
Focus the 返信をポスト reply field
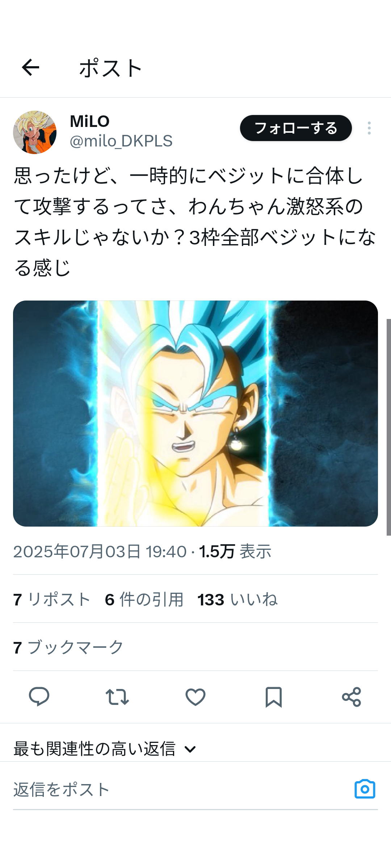(181, 790)
